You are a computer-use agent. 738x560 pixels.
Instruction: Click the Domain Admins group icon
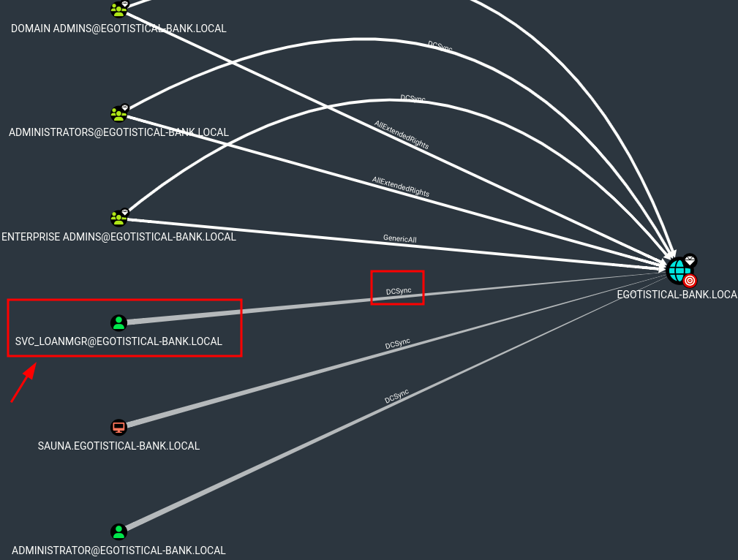click(x=118, y=10)
